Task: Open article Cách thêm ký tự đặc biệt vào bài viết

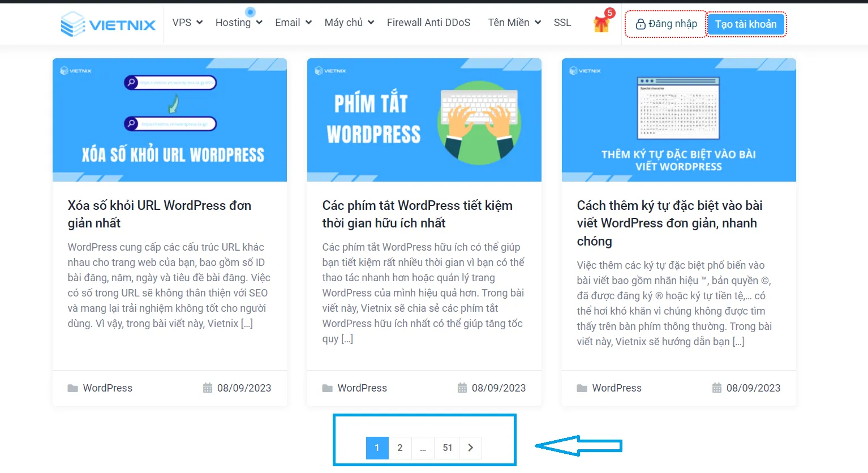Action: click(x=670, y=223)
